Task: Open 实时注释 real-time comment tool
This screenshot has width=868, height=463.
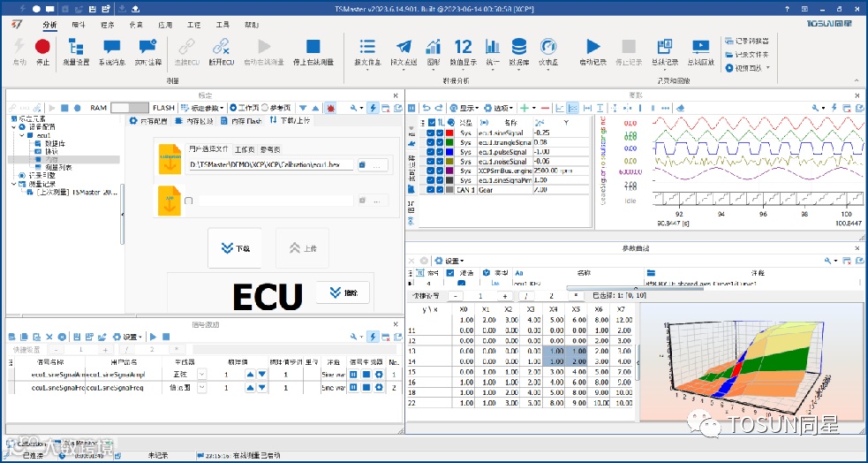Action: pos(147,52)
